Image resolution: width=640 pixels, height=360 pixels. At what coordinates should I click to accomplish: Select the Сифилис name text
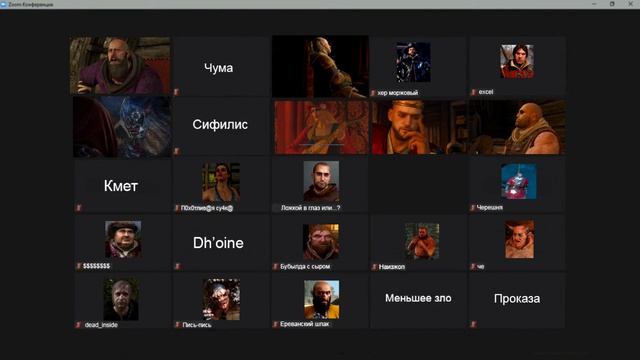pos(220,124)
